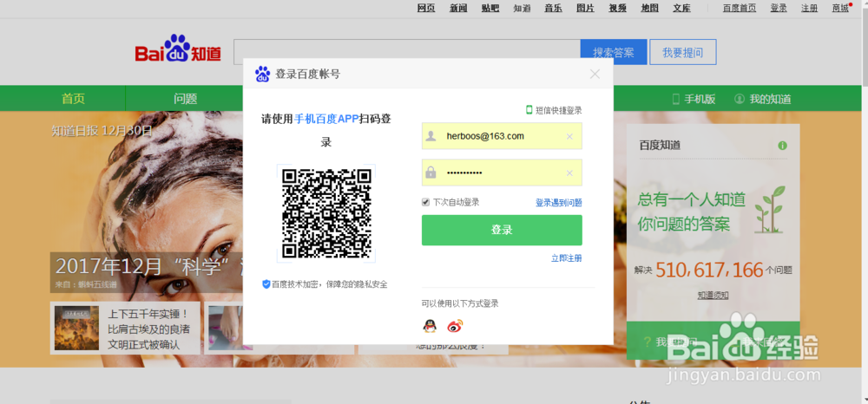Click the green info icon beside 百度知道
868x404 pixels.
(782, 146)
